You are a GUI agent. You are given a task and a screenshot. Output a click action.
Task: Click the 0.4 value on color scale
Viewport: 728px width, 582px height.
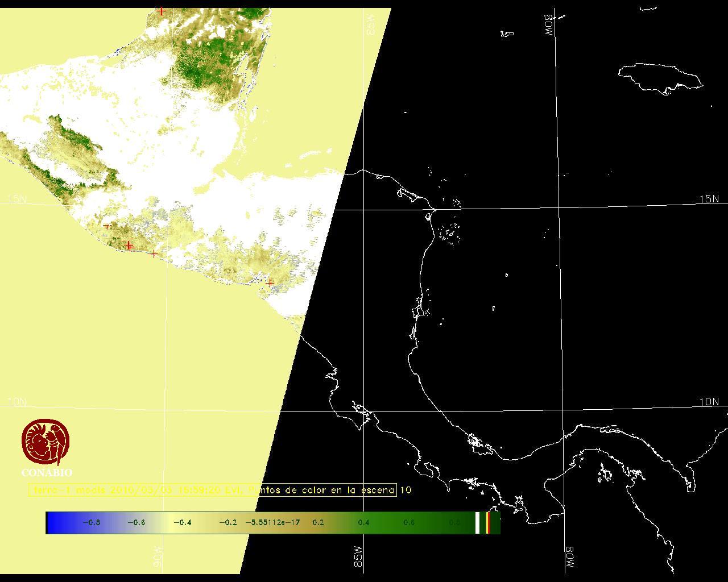363,522
